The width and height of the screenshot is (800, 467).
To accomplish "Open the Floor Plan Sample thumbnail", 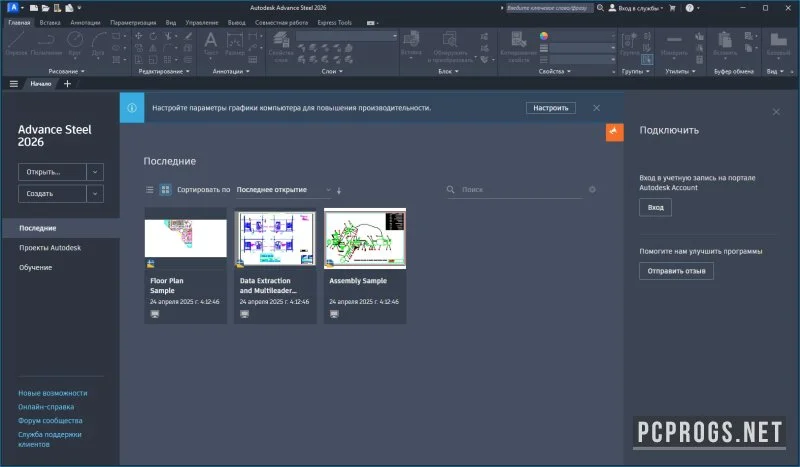I will 186,239.
